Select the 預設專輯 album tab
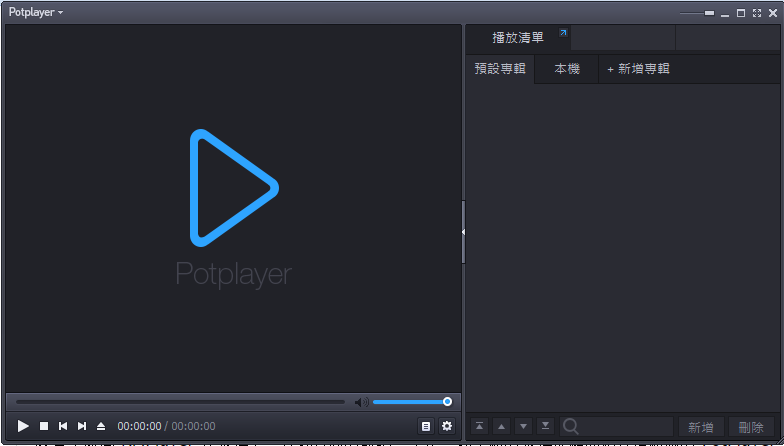The image size is (784, 446). click(500, 69)
